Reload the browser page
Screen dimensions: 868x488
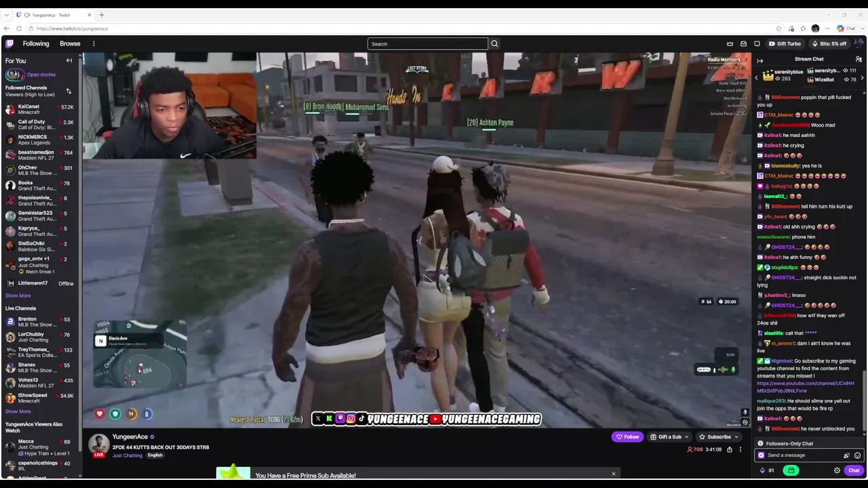click(x=19, y=28)
